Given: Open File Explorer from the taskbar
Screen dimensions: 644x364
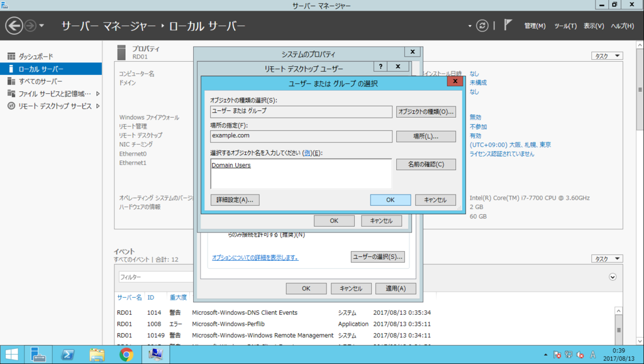Looking at the screenshot, I should (x=97, y=355).
